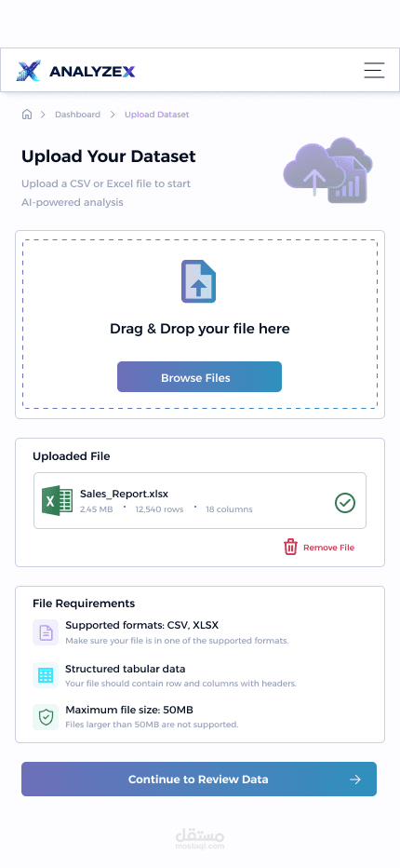Click the Remove File link
Screen dimensions: 400x868
click(328, 548)
